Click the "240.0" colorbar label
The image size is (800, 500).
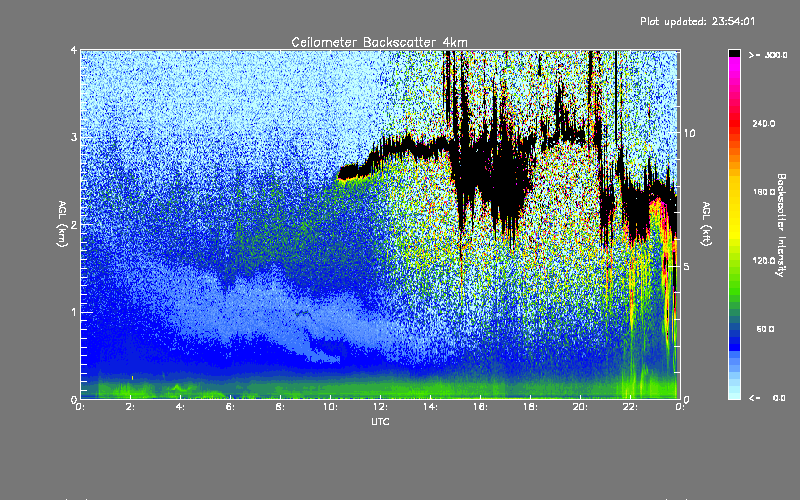[764, 123]
